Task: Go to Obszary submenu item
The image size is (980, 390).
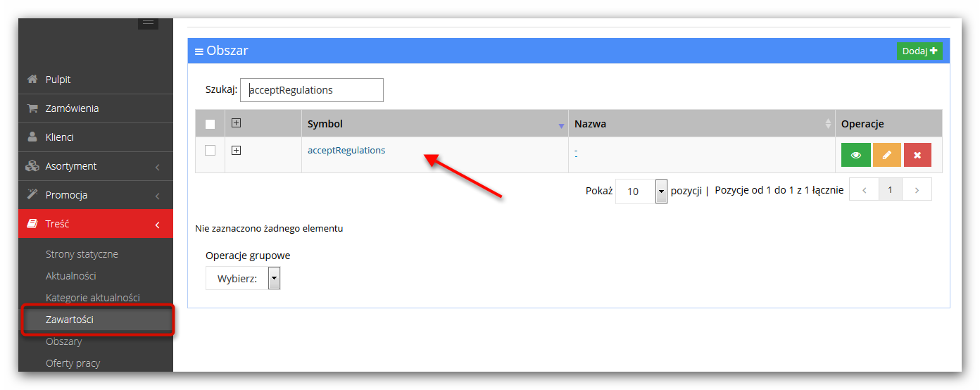Action: coord(64,341)
